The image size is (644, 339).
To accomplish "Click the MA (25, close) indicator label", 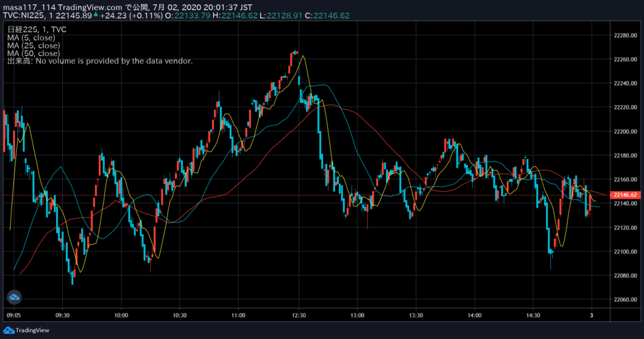I will (x=34, y=45).
